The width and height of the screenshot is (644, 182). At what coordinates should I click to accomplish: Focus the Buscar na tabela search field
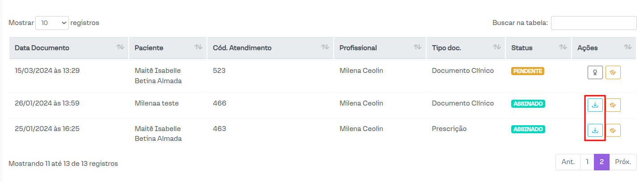click(x=593, y=23)
